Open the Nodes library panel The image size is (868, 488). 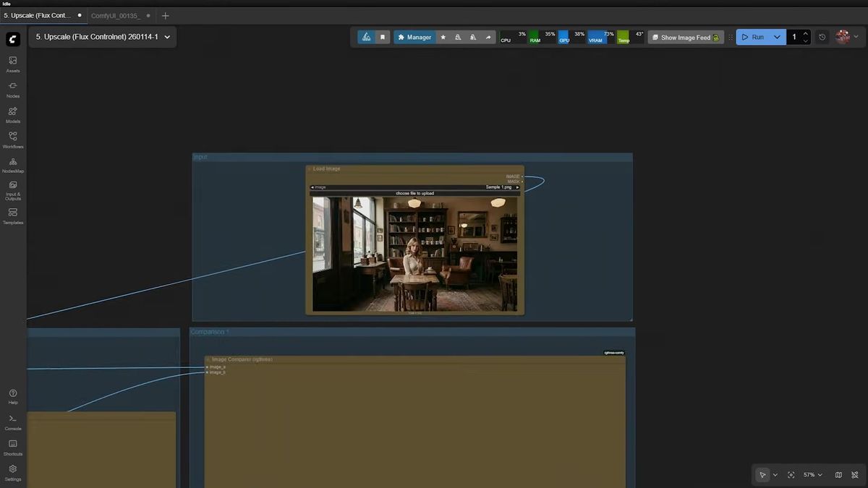pyautogui.click(x=13, y=89)
